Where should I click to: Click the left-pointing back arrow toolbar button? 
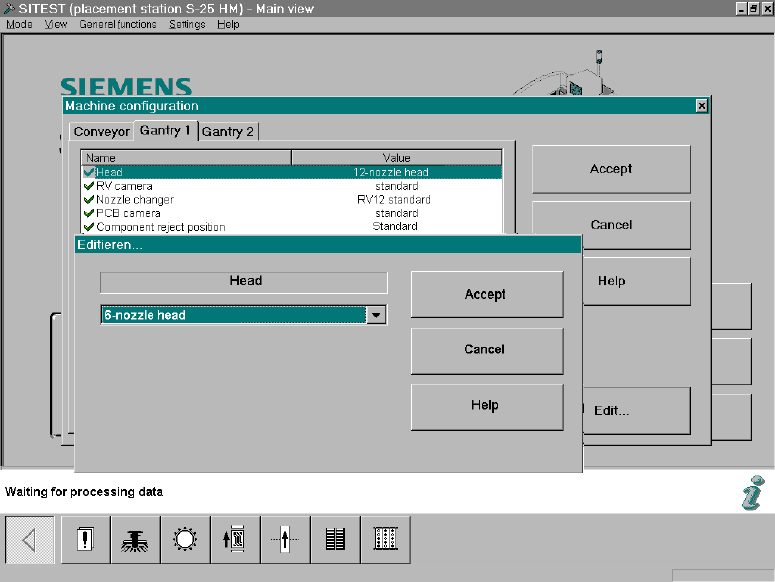tap(30, 541)
